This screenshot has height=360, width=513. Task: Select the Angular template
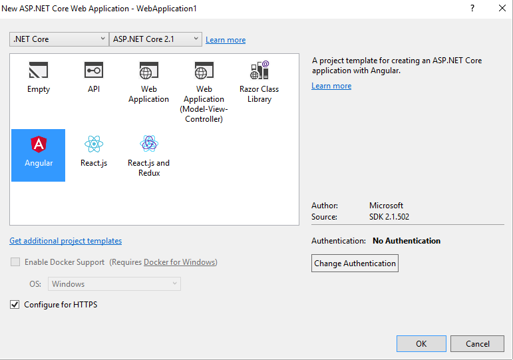click(x=38, y=155)
